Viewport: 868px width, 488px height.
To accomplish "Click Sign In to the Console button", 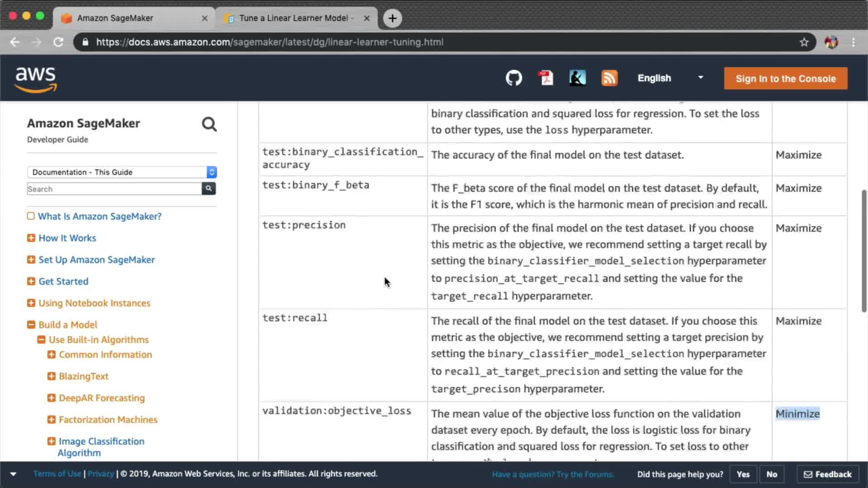I will pyautogui.click(x=785, y=79).
